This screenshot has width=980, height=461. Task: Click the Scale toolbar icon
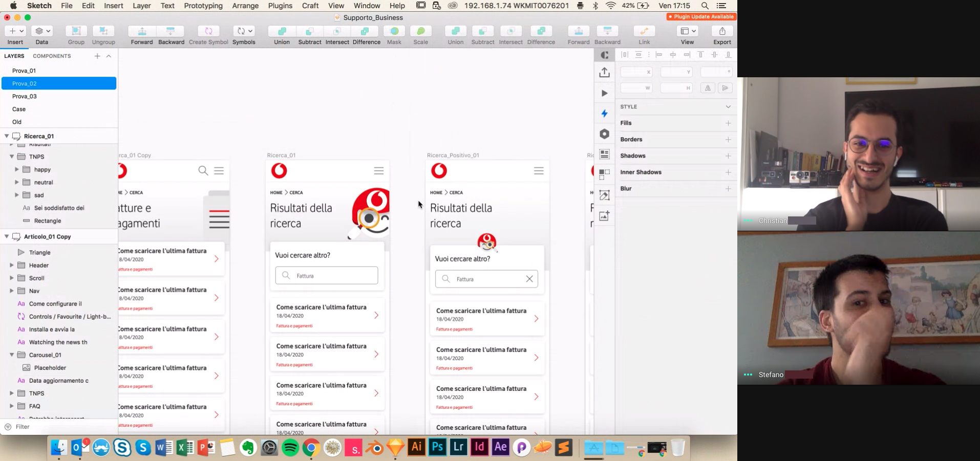coord(421,31)
